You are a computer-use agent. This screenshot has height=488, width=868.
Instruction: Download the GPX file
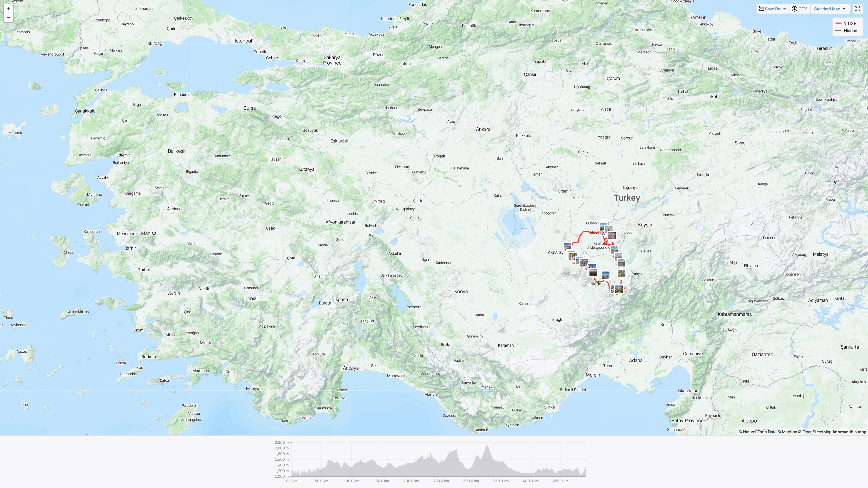pos(799,9)
